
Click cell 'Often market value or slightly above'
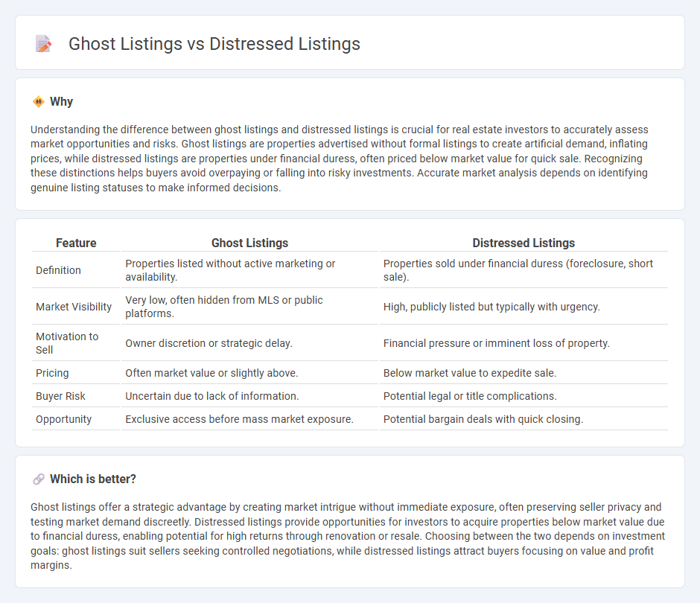[x=249, y=373]
